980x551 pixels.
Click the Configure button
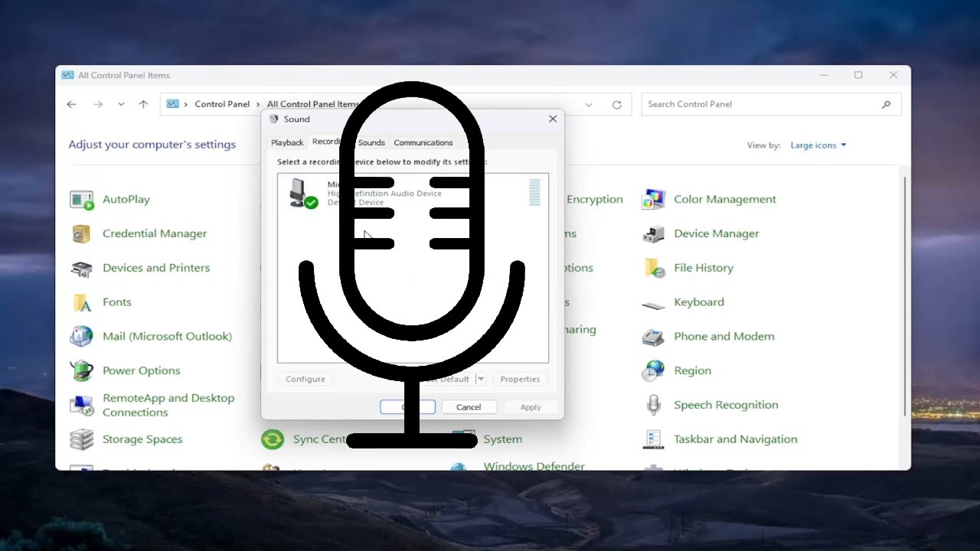[x=305, y=380]
